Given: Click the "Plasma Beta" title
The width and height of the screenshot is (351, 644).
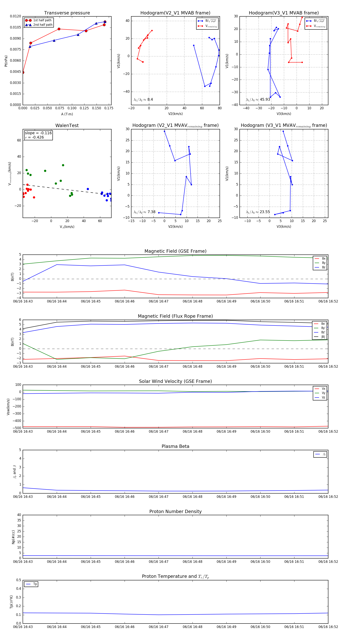Looking at the screenshot, I should (x=175, y=446).
